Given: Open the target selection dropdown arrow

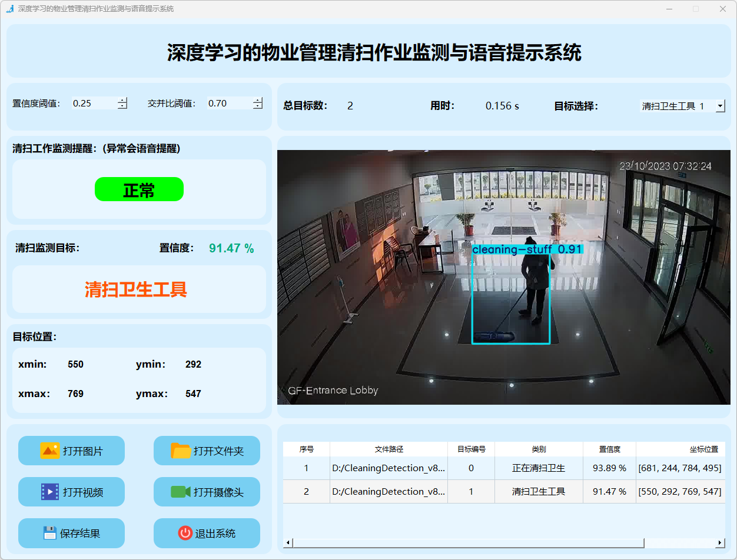Looking at the screenshot, I should click(x=720, y=106).
